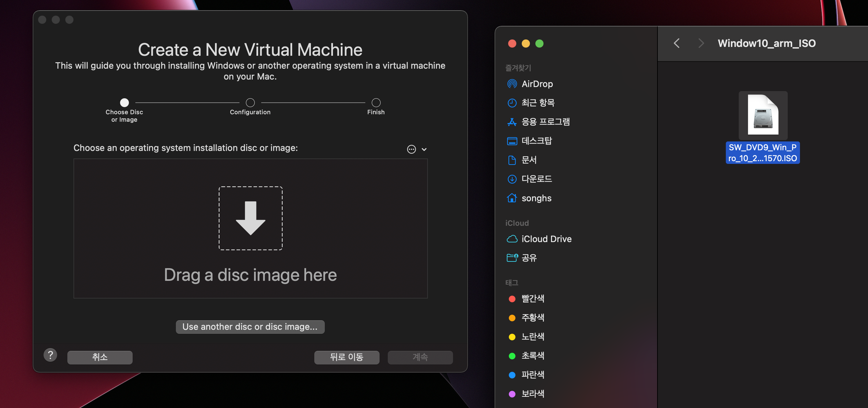Select the Choose Disc or Image step indicator
868x408 pixels.
click(124, 103)
